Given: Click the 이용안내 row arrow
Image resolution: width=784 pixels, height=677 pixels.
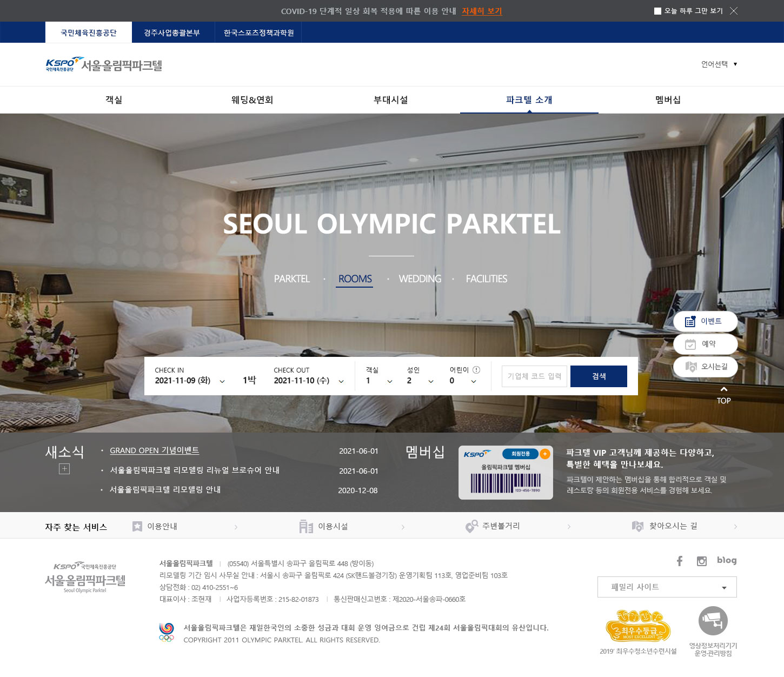Looking at the screenshot, I should point(236,527).
